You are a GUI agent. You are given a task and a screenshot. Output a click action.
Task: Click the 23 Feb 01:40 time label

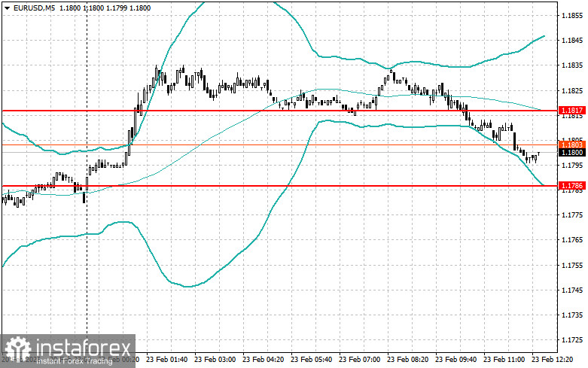pos(166,360)
